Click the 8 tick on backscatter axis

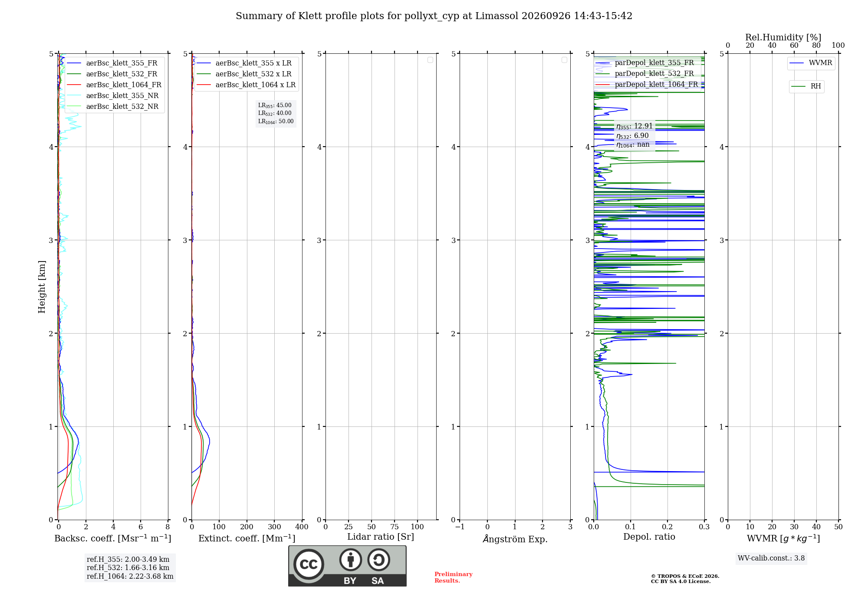point(168,527)
